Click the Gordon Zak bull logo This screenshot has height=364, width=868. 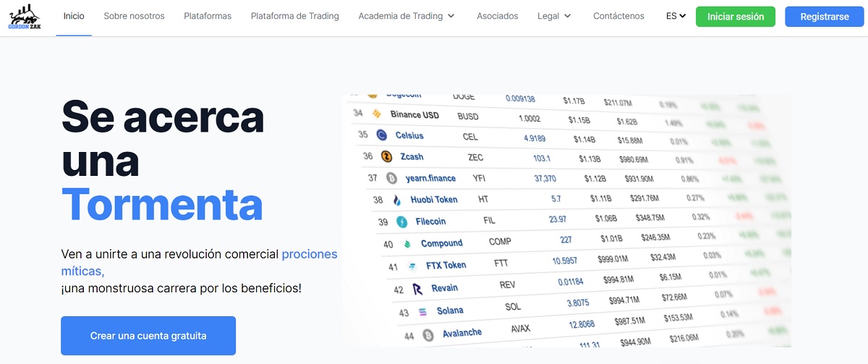tap(25, 16)
